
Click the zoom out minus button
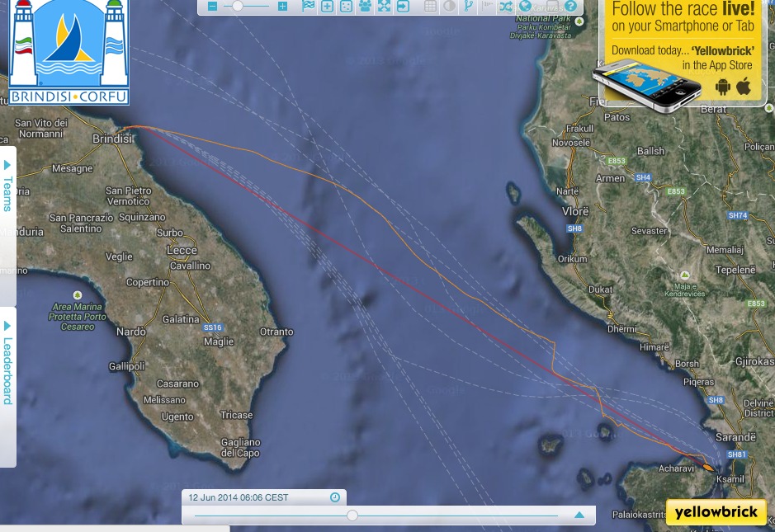point(213,7)
